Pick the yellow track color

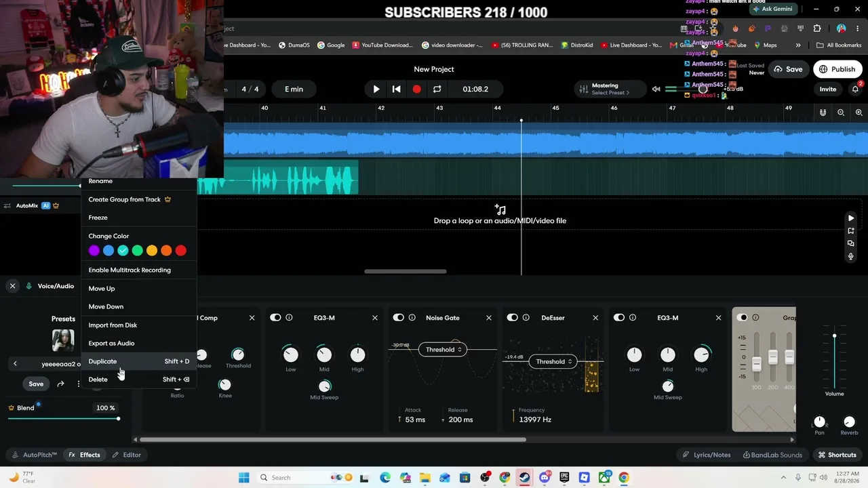click(x=152, y=251)
